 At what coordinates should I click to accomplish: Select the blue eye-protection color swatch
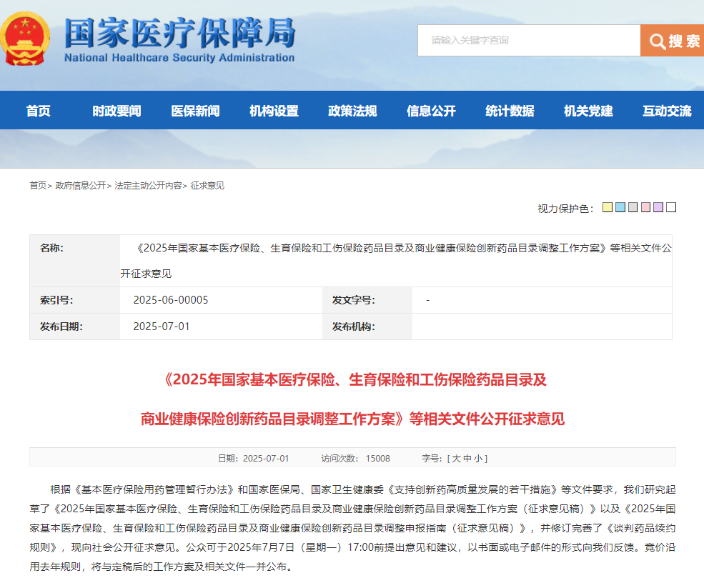620,208
